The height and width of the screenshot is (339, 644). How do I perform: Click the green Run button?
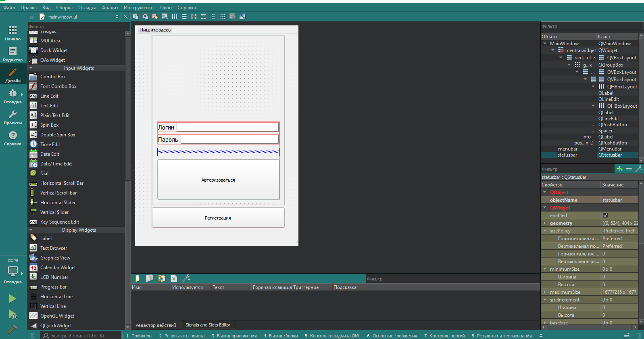tap(13, 299)
